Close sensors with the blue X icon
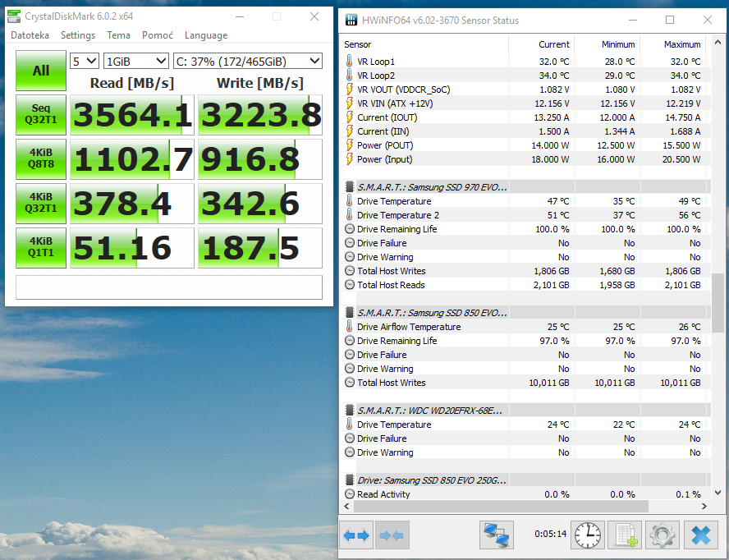Image resolution: width=729 pixels, height=560 pixels. (699, 535)
